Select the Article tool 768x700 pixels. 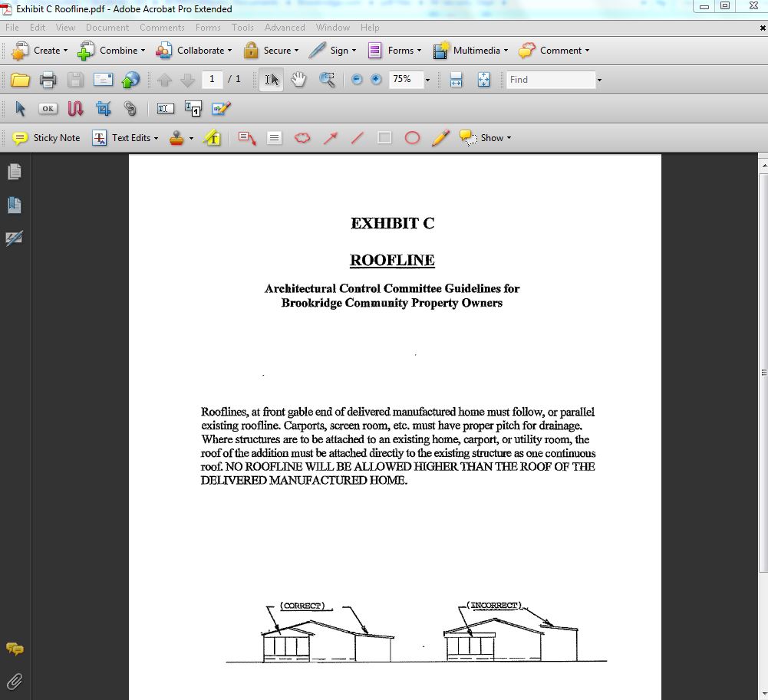coord(75,109)
